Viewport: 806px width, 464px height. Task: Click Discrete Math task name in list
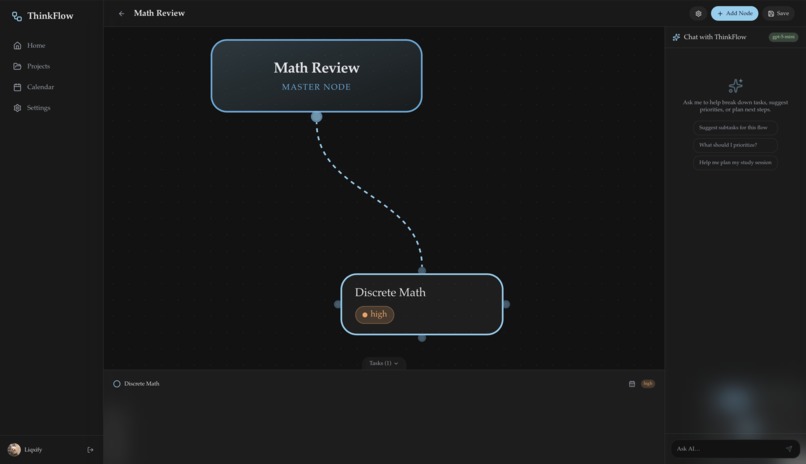click(x=141, y=384)
